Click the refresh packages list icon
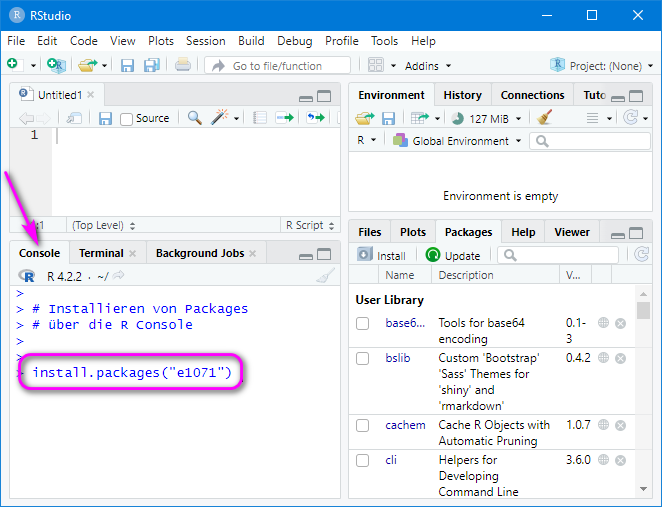This screenshot has height=507, width=662. tap(641, 255)
